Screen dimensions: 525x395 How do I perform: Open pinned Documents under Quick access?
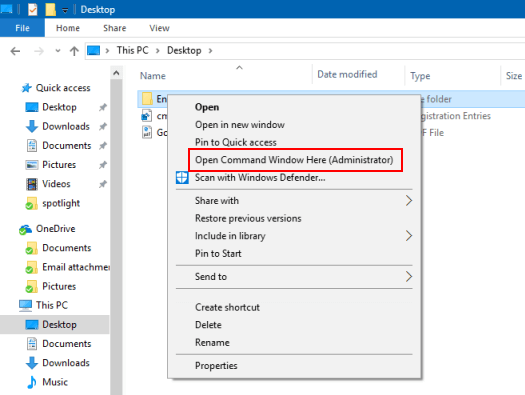[67, 146]
